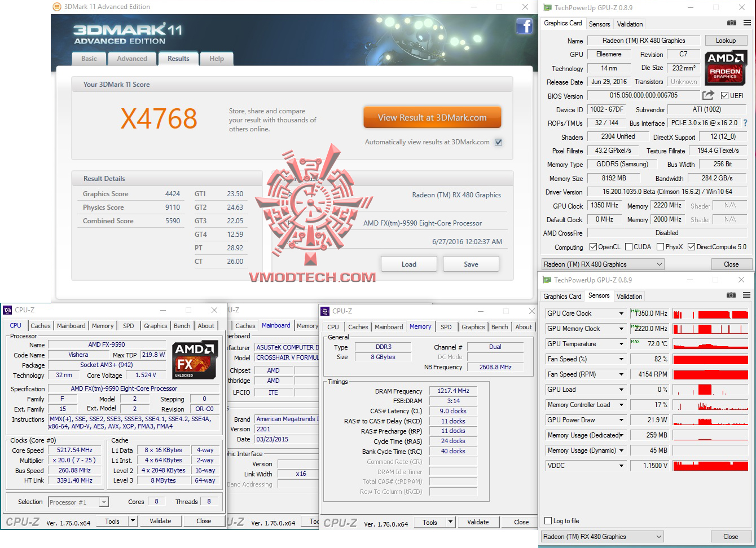Toggle the PhysX checkbox

660,247
